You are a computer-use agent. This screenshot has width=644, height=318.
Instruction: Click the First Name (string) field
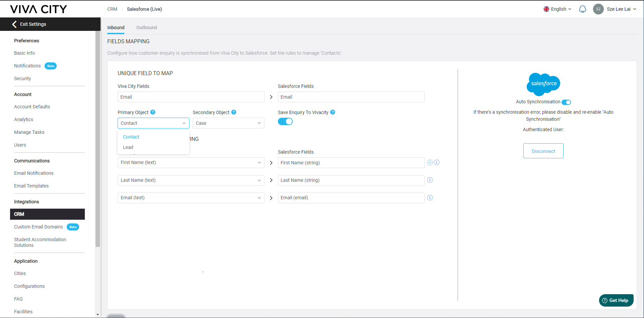351,163
